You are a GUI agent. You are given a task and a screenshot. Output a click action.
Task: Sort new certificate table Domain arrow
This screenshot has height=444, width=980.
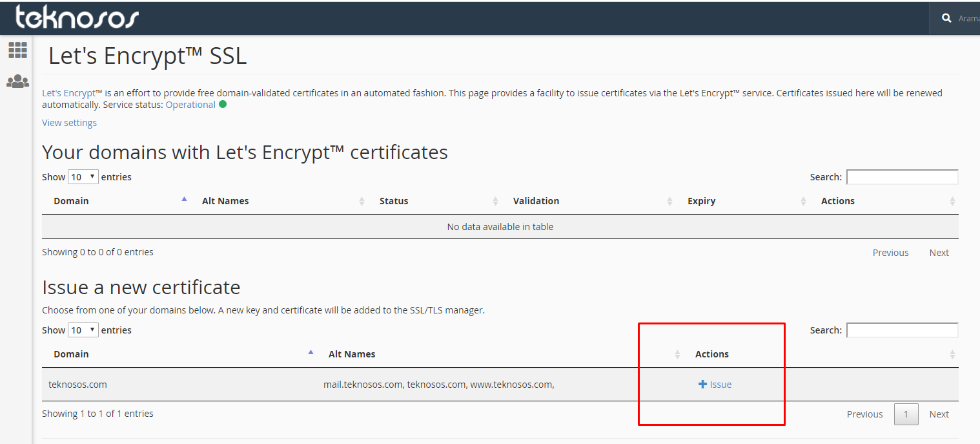[311, 353]
